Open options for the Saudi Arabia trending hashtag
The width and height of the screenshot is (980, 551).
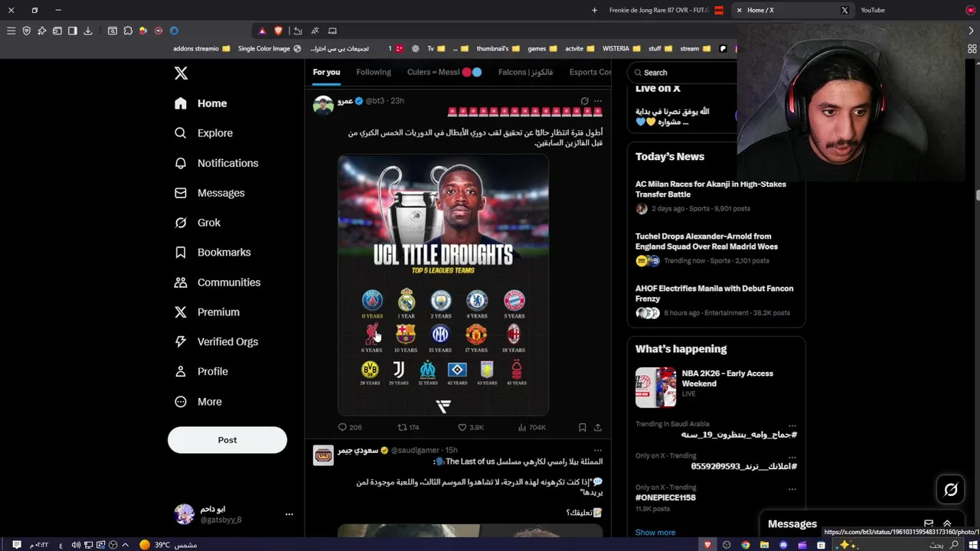coord(792,425)
